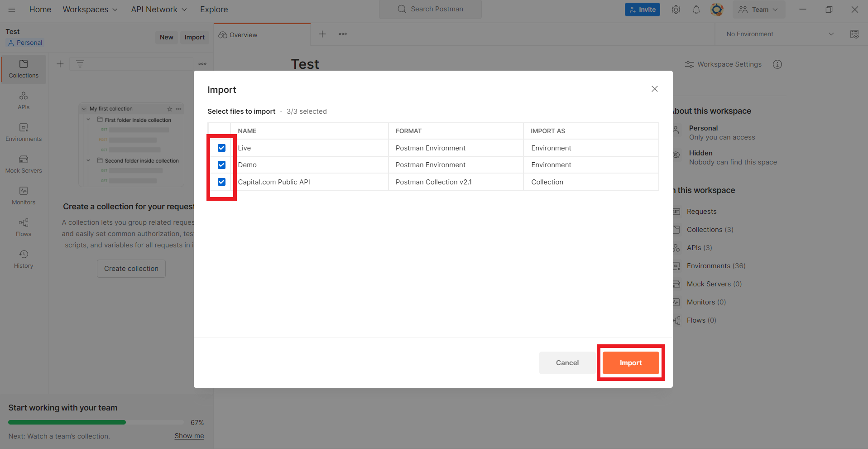Viewport: 868px width, 449px height.
Task: Click Import button in workspace header
Action: click(x=195, y=37)
